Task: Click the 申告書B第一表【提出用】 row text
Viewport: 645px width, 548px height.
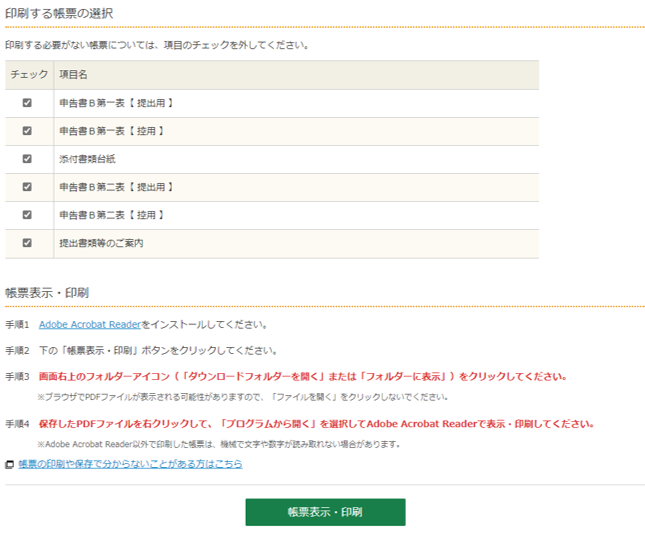Action: tap(117, 103)
